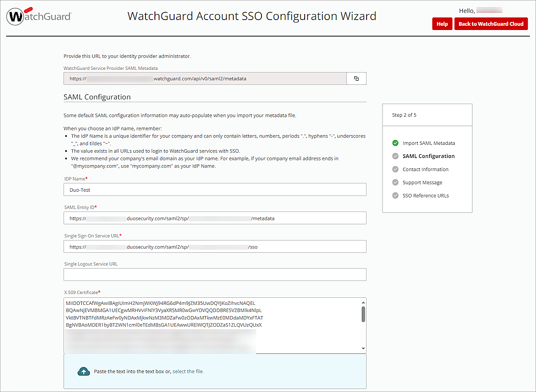Click the gray check beside Support Message

pos(395,182)
